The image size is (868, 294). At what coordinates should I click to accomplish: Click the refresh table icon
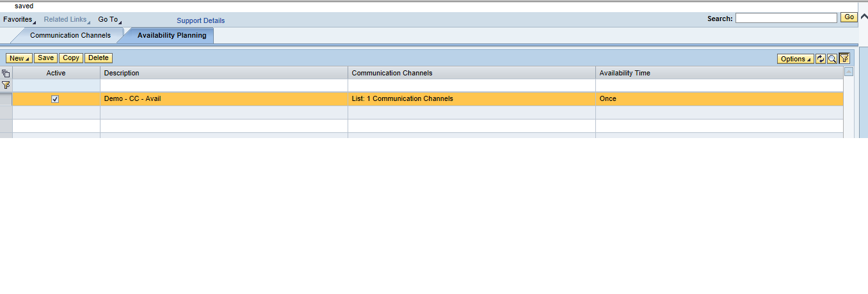[821, 59]
